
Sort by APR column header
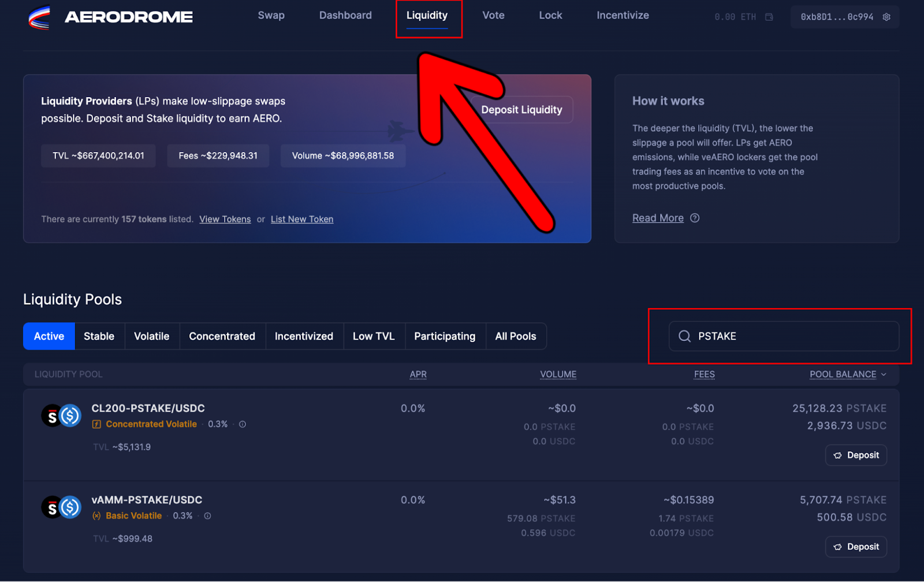point(418,375)
